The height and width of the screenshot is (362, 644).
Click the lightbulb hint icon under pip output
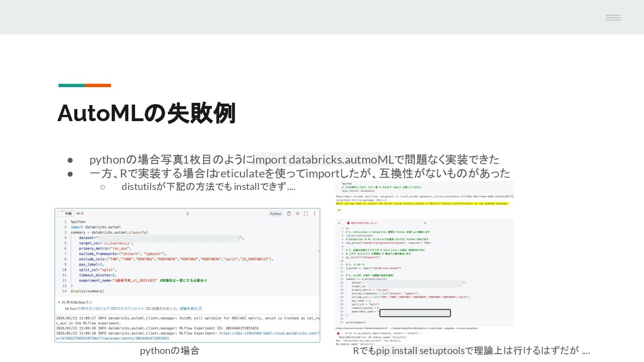[x=339, y=210]
